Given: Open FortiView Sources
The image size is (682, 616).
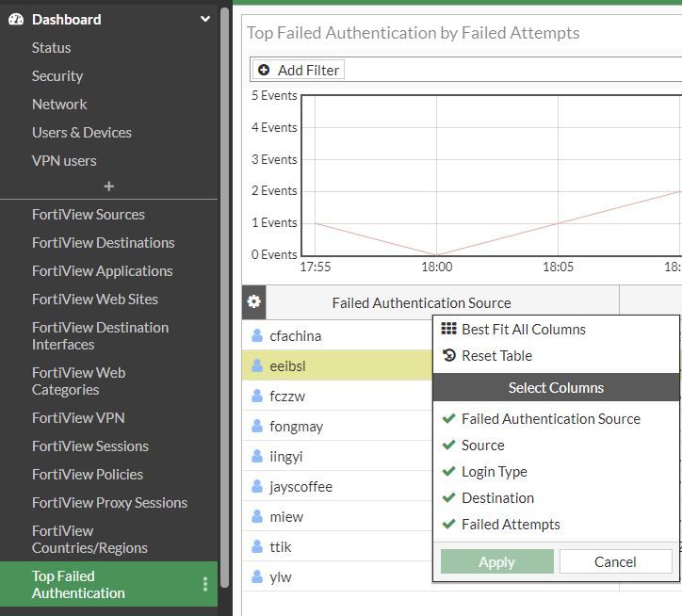Looking at the screenshot, I should pos(88,215).
